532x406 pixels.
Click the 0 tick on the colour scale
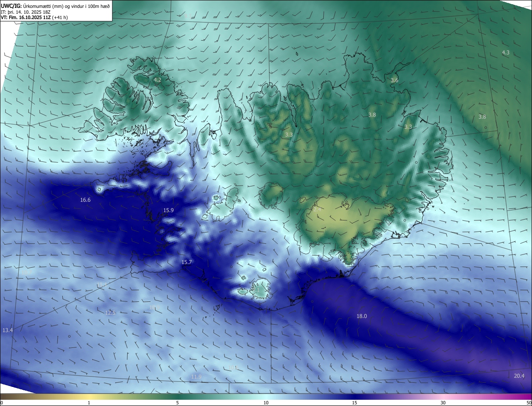(x=2, y=403)
